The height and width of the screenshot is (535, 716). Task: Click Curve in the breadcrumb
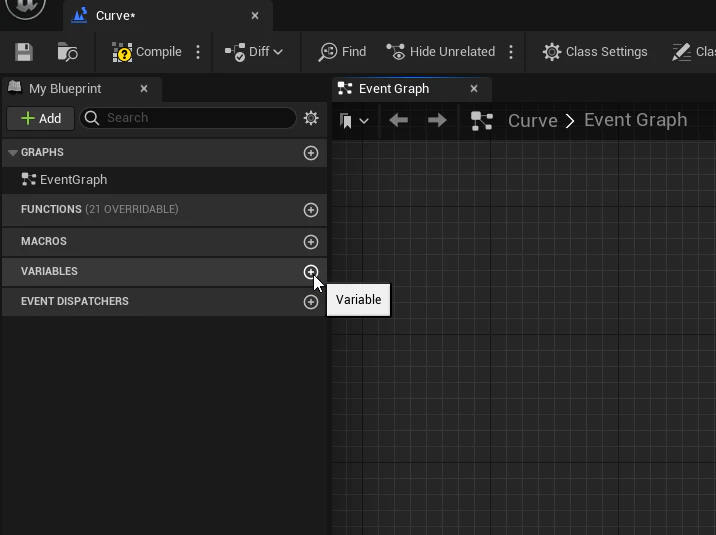(532, 121)
